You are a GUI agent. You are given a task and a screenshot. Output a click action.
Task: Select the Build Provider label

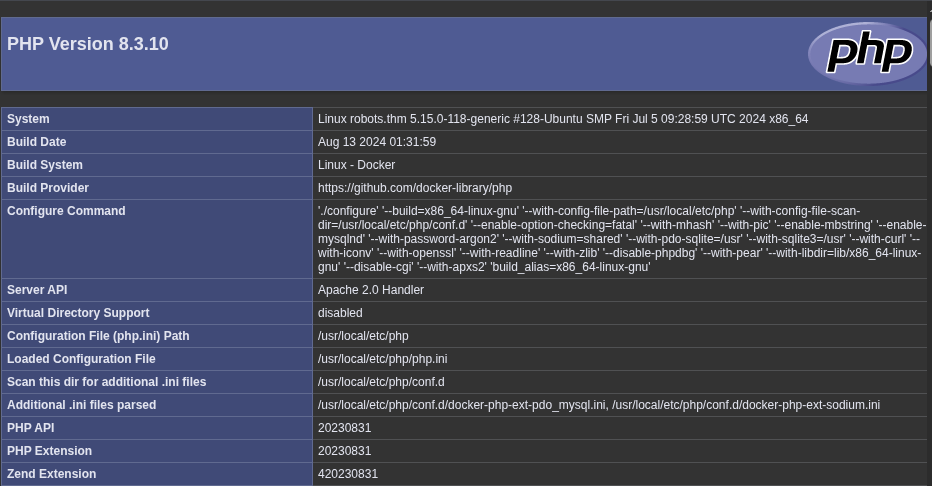pyautogui.click(x=48, y=188)
